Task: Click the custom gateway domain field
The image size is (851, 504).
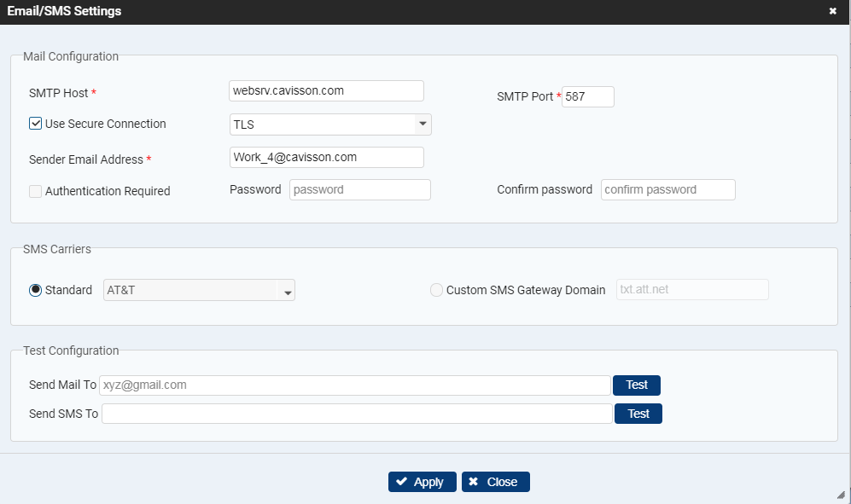Action: coord(692,290)
